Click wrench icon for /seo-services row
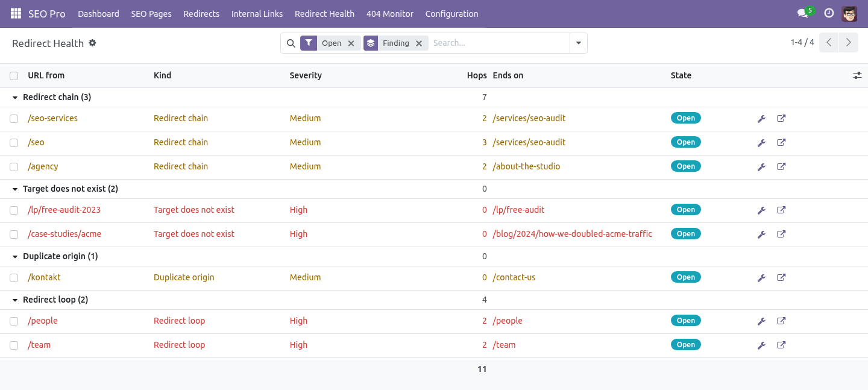This screenshot has height=390, width=868. tap(761, 119)
